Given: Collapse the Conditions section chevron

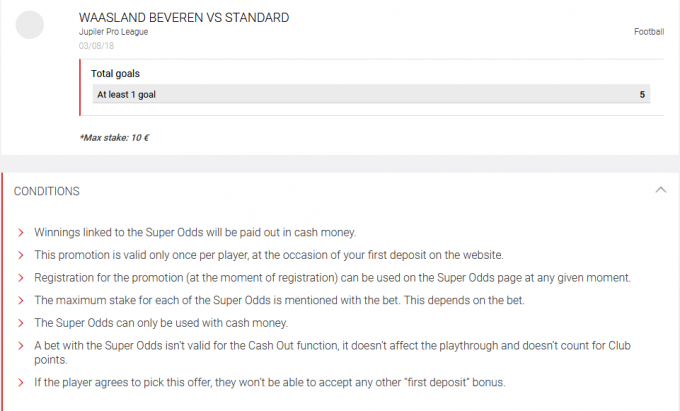Looking at the screenshot, I should tap(660, 190).
